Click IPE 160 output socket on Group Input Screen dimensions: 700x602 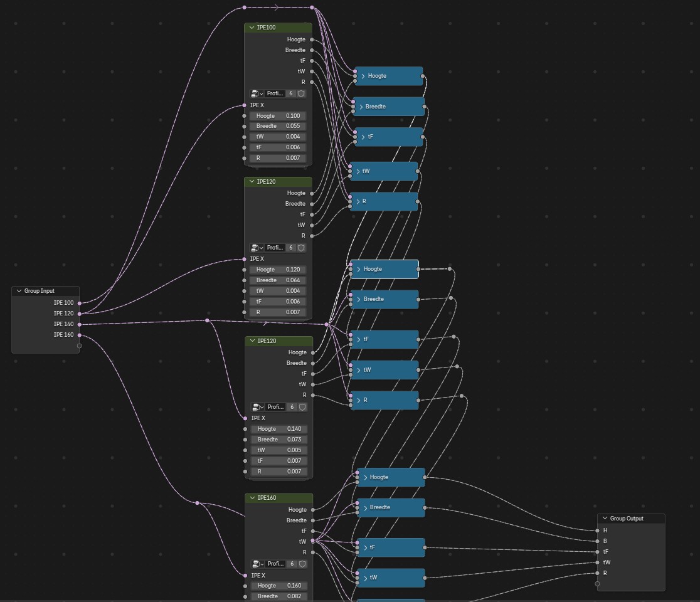point(80,335)
